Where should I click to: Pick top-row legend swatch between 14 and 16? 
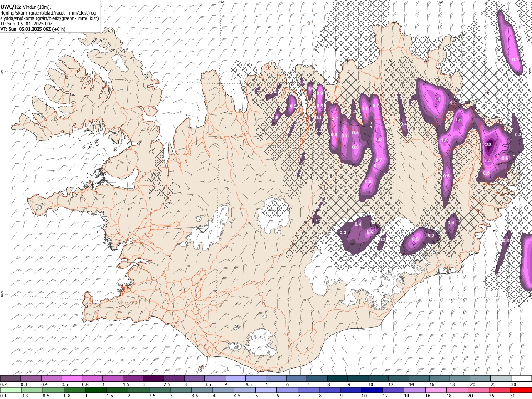point(419,378)
